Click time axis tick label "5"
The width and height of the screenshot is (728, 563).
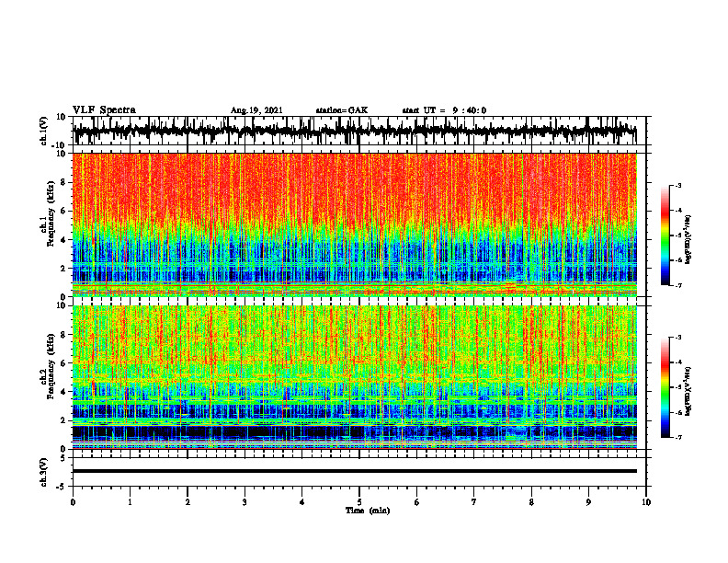coord(359,502)
